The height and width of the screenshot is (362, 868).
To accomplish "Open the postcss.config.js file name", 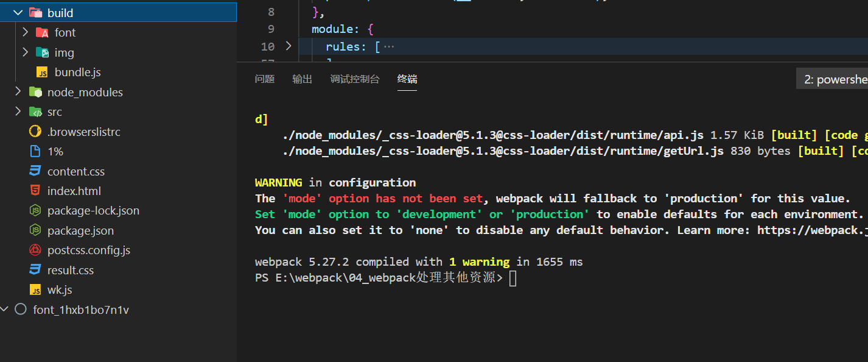I will tap(89, 250).
